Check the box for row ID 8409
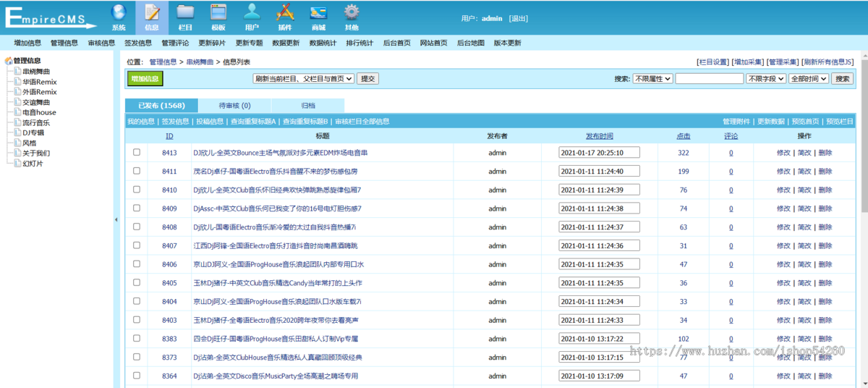868x388 pixels. click(x=137, y=208)
